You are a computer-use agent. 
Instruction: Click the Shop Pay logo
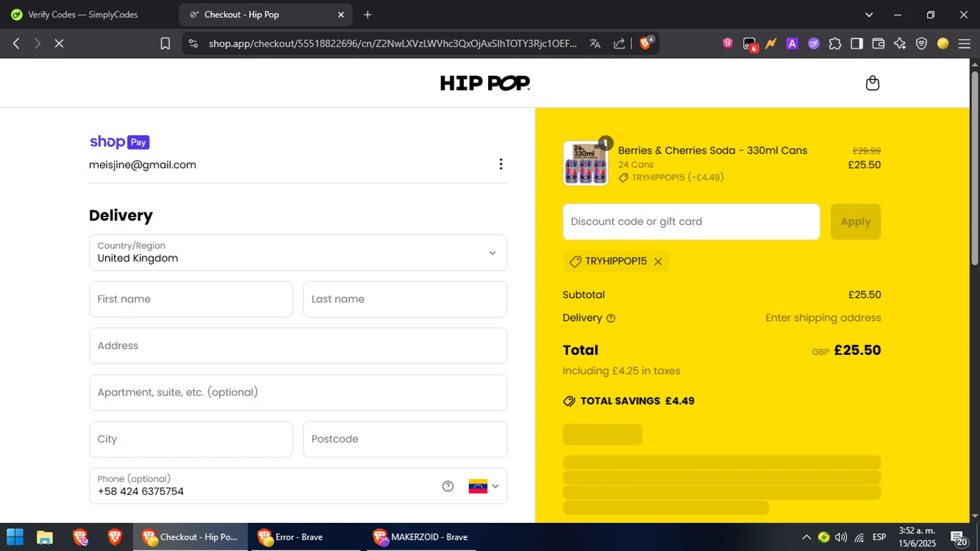coord(120,142)
